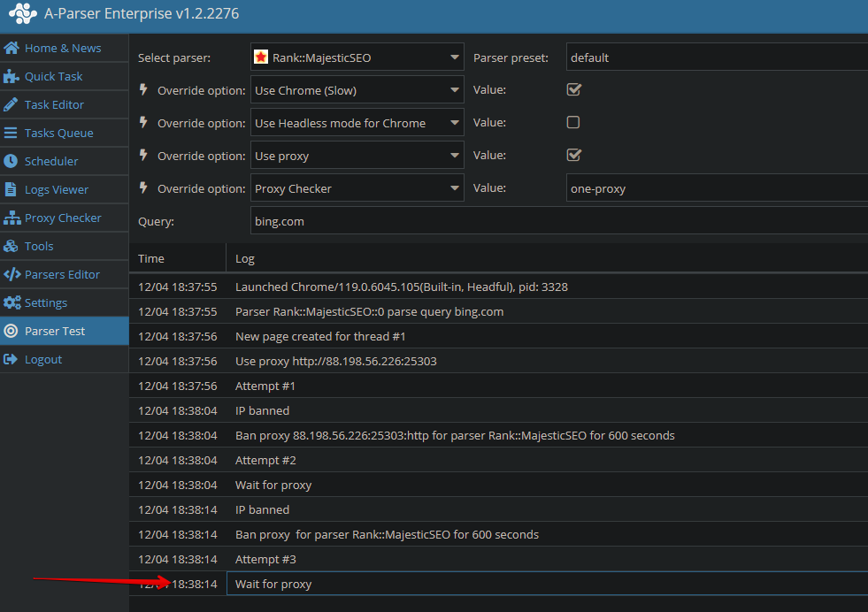Uncheck the Use Chrome (Slow) value checkbox
This screenshot has width=868, height=612.
[573, 90]
